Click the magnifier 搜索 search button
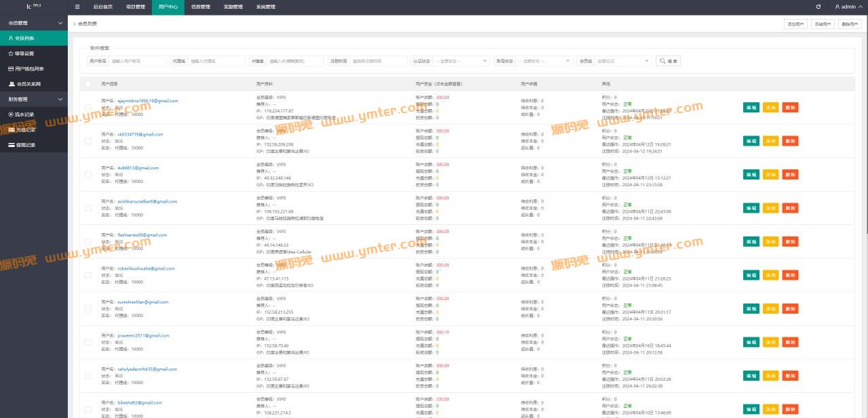 point(668,61)
